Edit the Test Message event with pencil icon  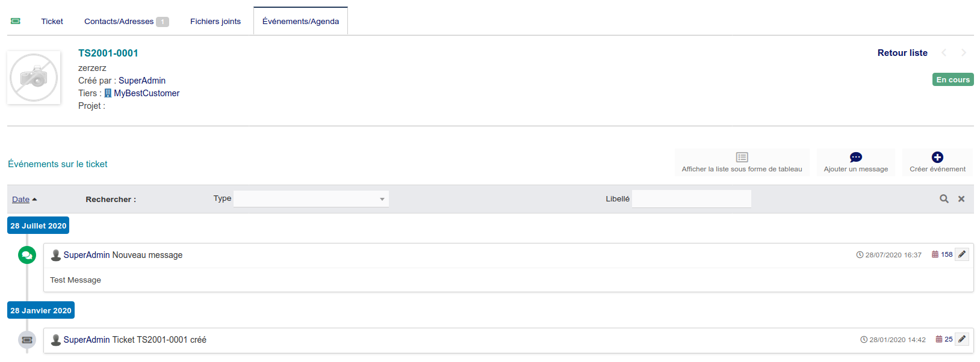click(962, 254)
